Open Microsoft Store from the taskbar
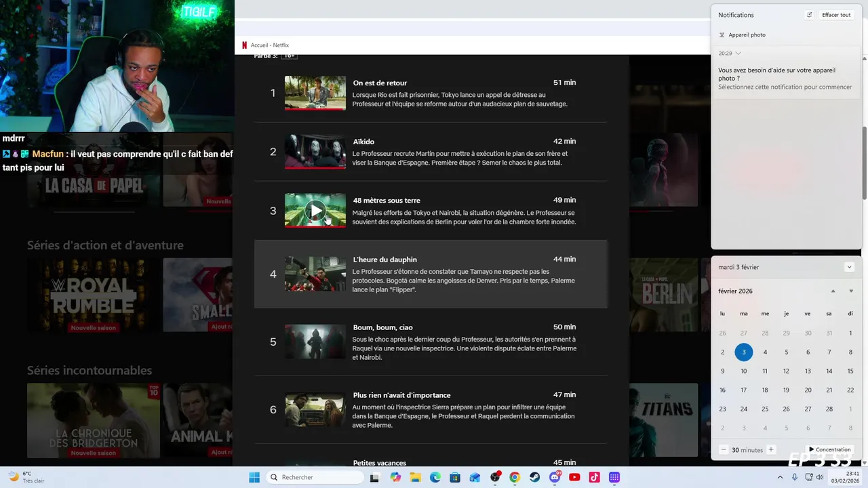Viewport: 868px width, 488px height. tap(455, 477)
